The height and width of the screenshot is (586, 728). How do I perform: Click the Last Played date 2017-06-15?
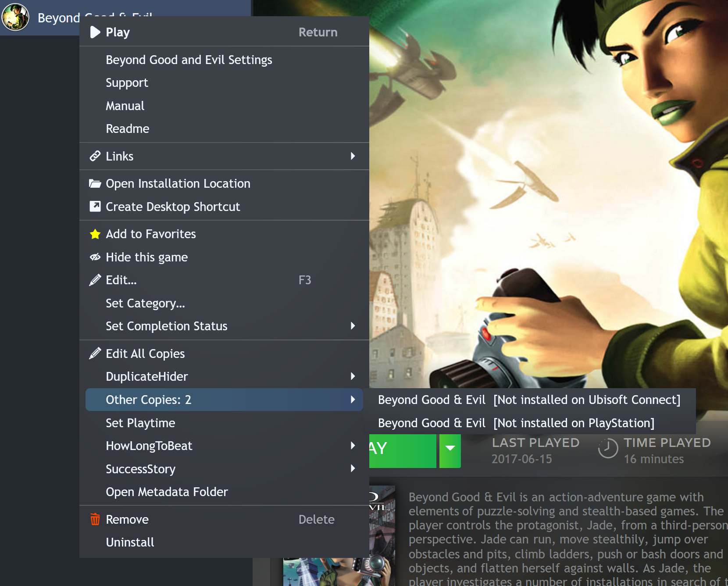(x=521, y=459)
